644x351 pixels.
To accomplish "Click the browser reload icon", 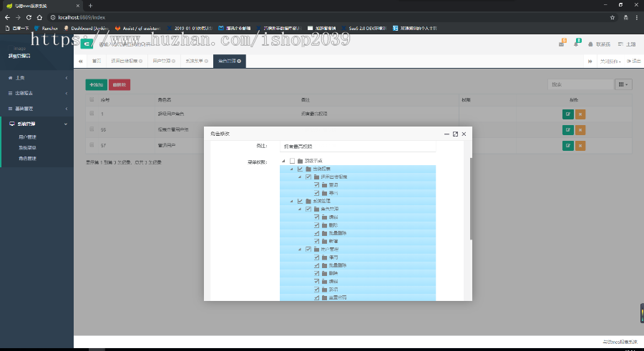I will coord(29,17).
